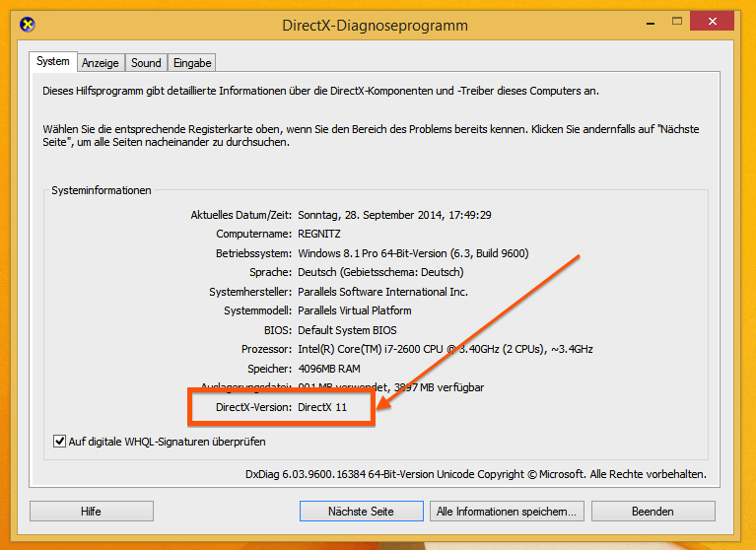Click the Sprache label
756x550 pixels.
(x=270, y=272)
